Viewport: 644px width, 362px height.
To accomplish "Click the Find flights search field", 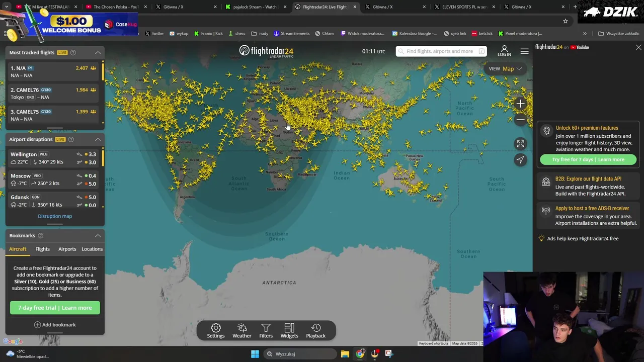I will tap(441, 51).
